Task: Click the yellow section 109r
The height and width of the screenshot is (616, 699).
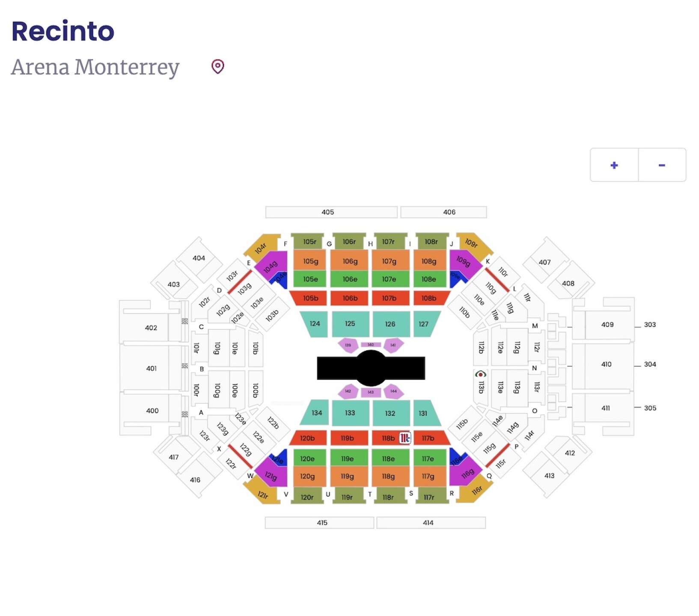Action: pyautogui.click(x=471, y=243)
